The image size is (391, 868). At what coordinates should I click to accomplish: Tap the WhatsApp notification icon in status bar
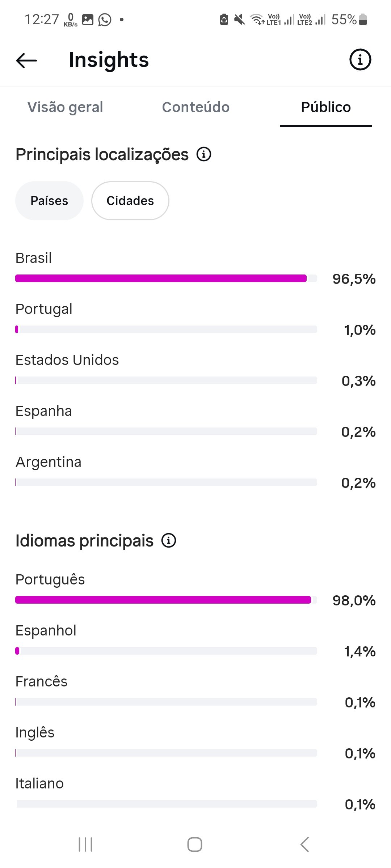105,20
